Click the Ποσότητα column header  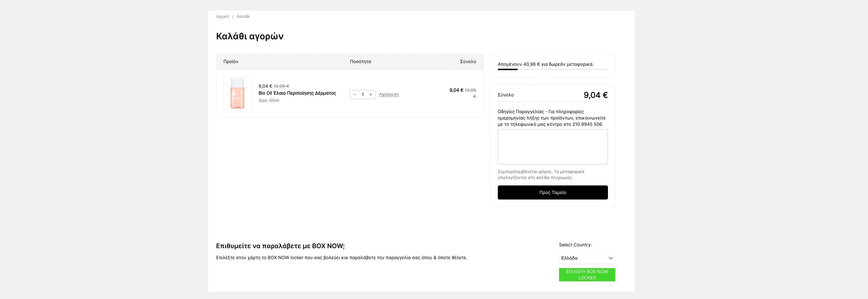click(360, 62)
